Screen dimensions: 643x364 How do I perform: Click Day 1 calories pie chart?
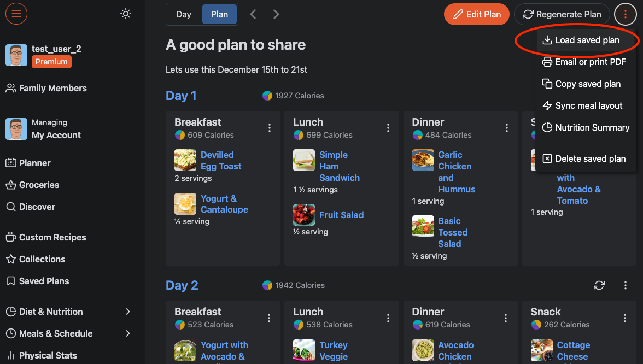point(267,96)
